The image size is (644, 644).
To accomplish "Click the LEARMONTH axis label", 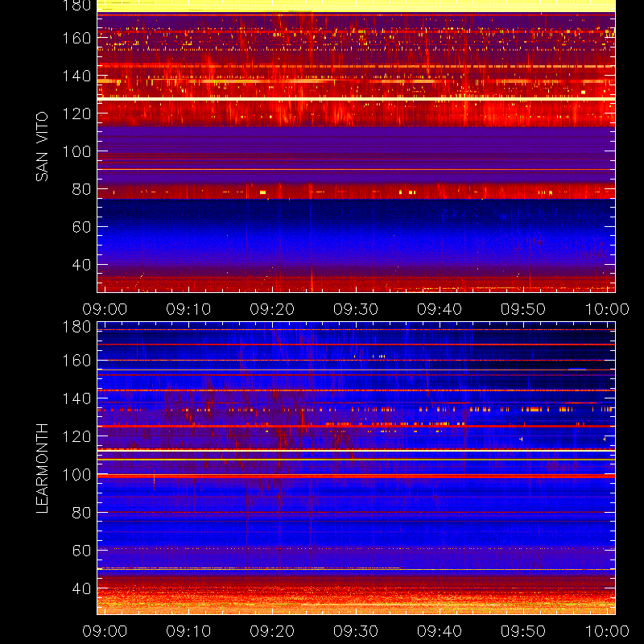I will [42, 469].
